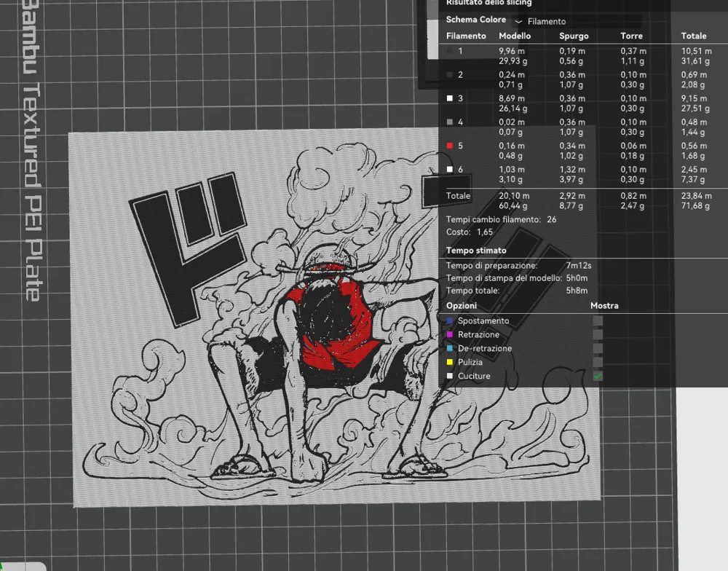Pick the white filament 6 swatch
The width and height of the screenshot is (728, 571).
[450, 170]
